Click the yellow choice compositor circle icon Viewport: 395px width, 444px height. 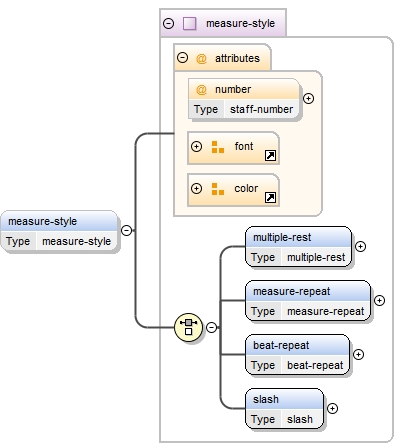click(x=188, y=327)
